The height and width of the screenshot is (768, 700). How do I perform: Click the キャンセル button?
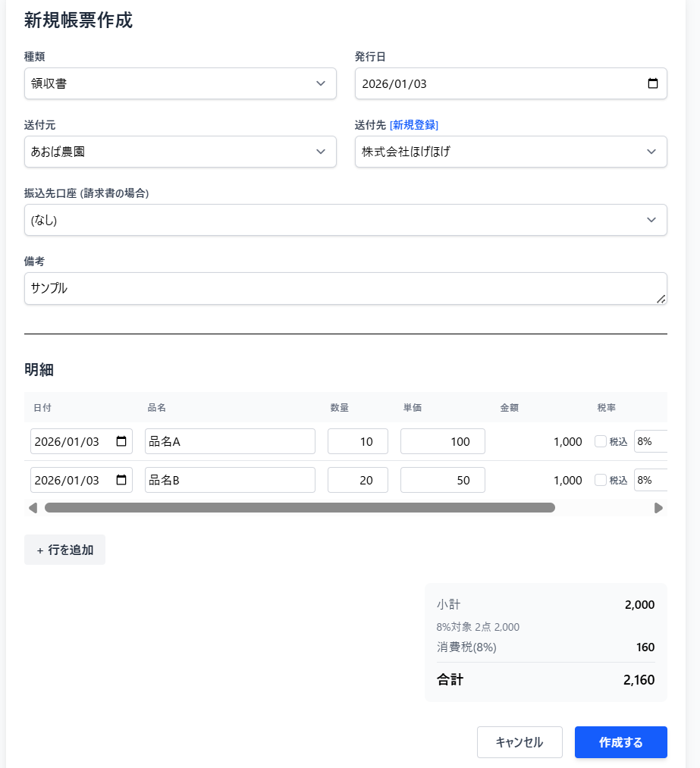click(520, 741)
